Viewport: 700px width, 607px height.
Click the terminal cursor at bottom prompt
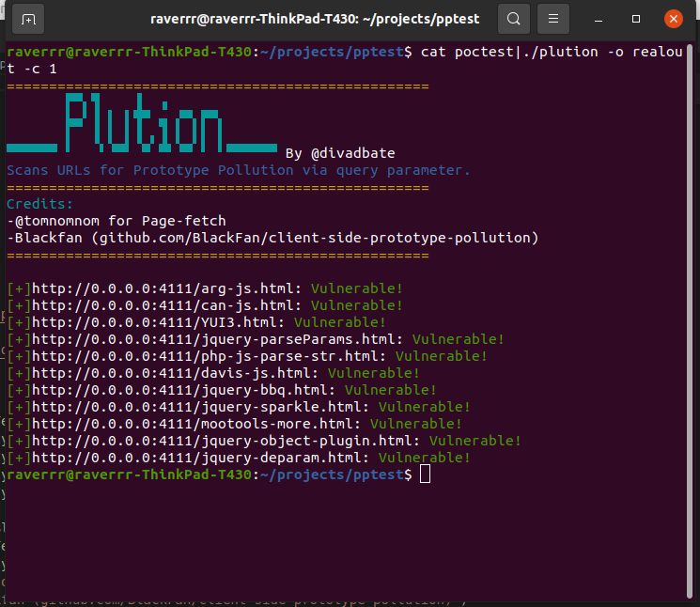(x=425, y=474)
